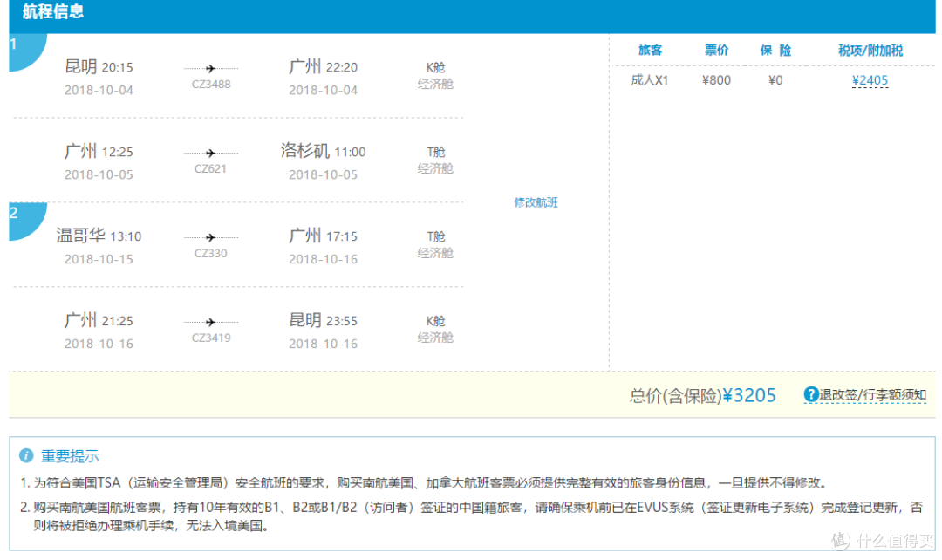This screenshot has width=942, height=560.
Task: Click the airplane arrow above CZ3419
Action: (210, 322)
